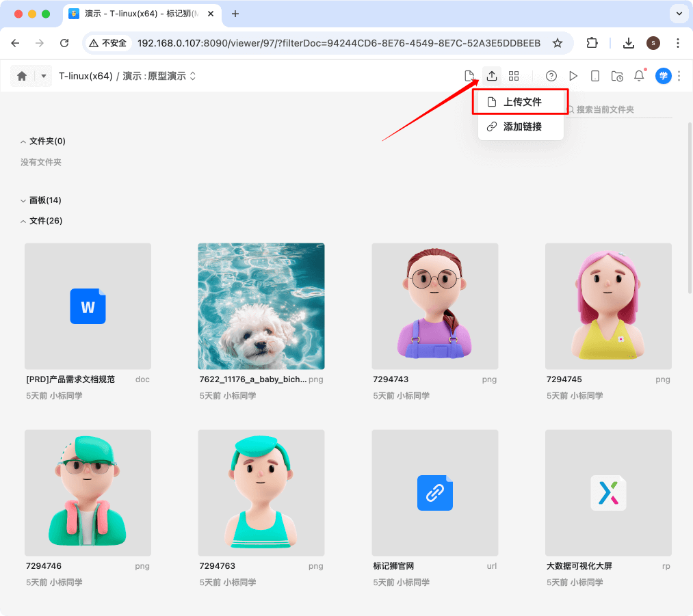Image resolution: width=693 pixels, height=616 pixels.
Task: Click the T-linux(x64) breadcrumb link
Action: (86, 77)
